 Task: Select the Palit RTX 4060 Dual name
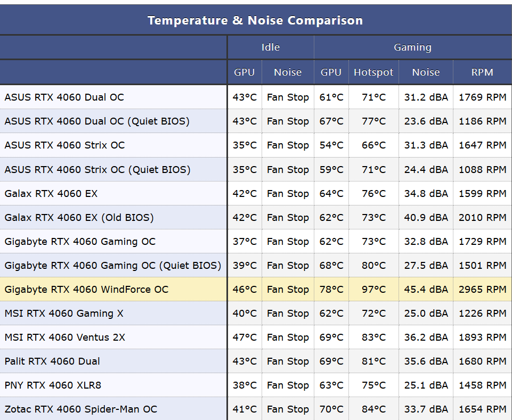tap(52, 361)
